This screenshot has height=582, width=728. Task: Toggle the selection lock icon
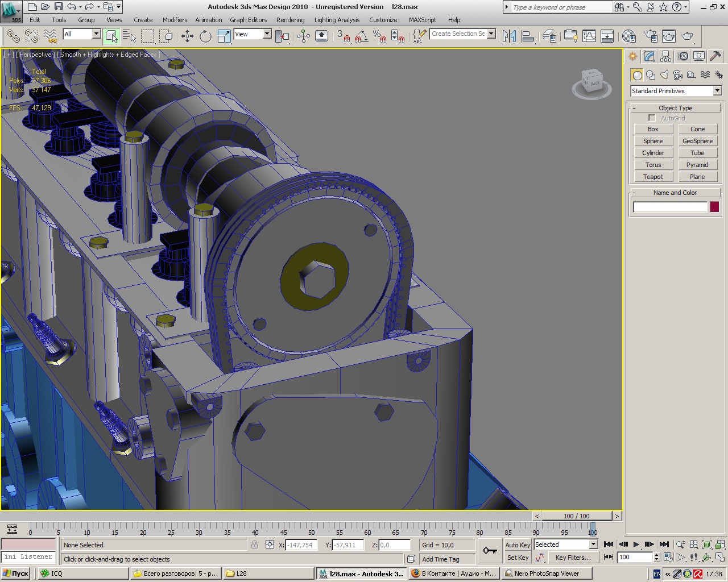point(254,544)
